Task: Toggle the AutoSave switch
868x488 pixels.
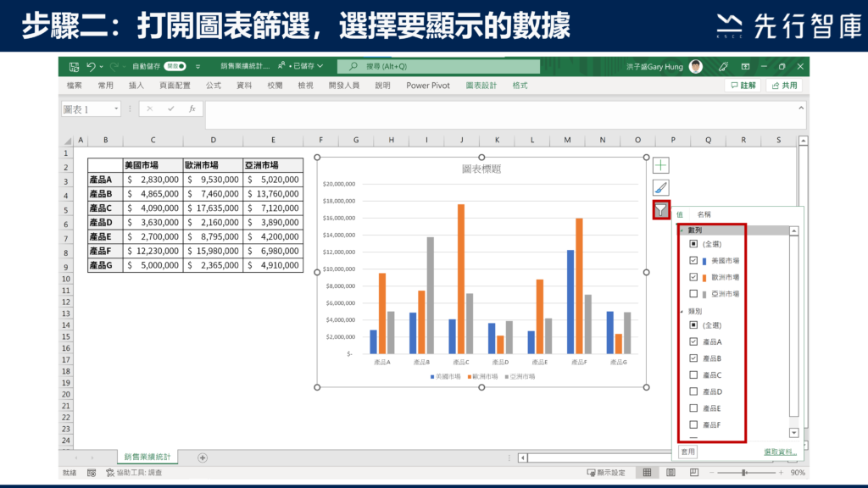Action: (175, 66)
